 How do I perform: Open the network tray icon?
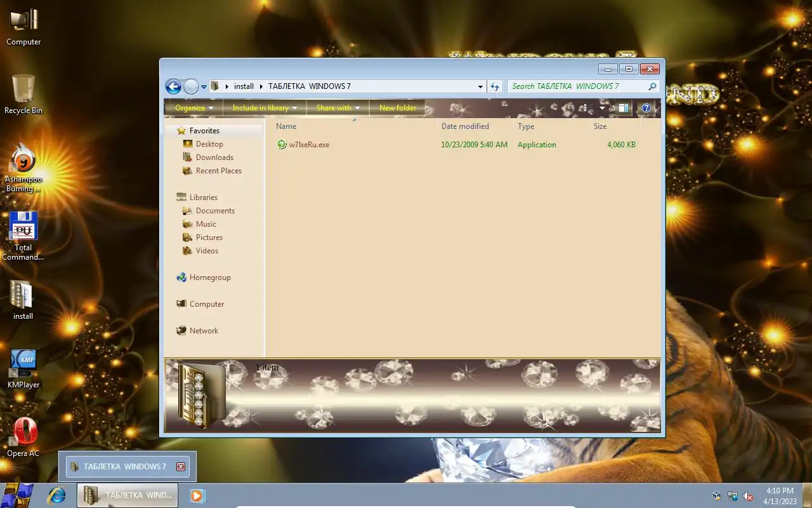point(733,496)
